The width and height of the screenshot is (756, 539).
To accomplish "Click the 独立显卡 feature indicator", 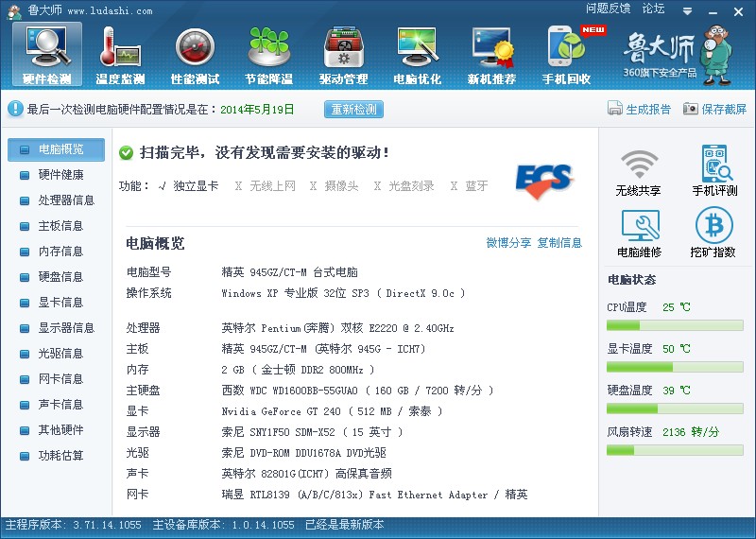I will point(188,185).
